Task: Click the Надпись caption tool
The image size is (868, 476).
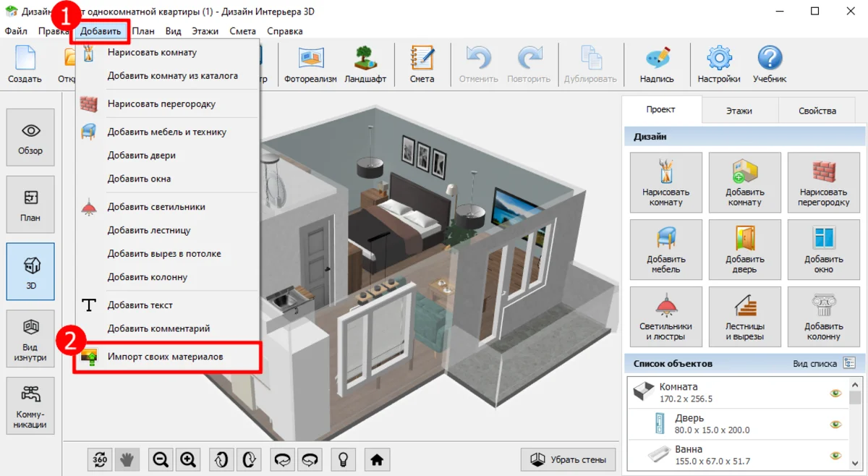Action: click(657, 64)
